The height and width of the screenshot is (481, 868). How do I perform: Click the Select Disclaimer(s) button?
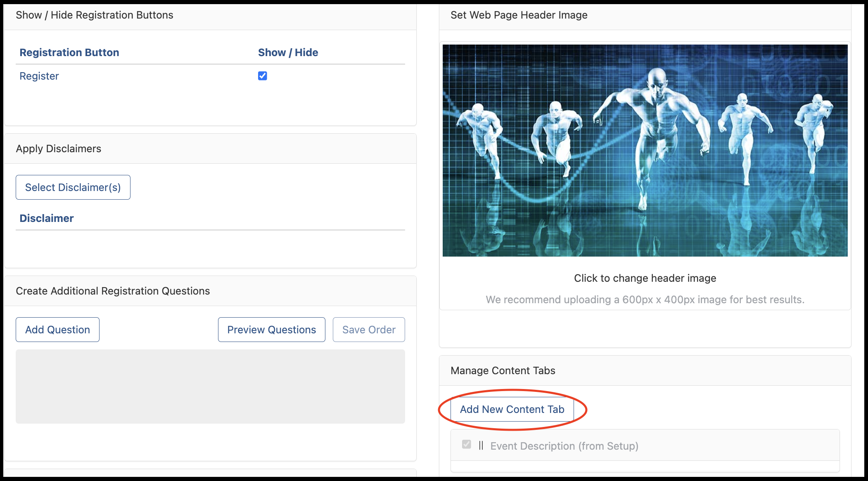pos(73,187)
